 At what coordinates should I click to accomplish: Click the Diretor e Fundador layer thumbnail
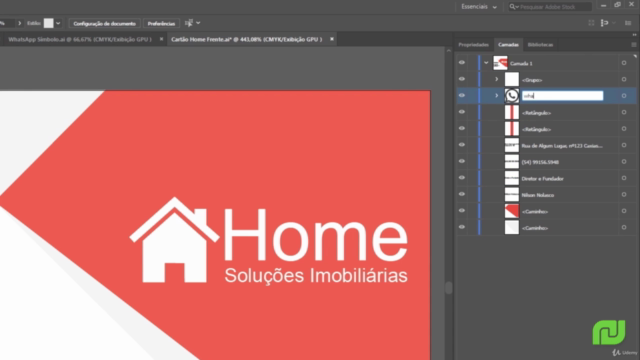coord(512,178)
